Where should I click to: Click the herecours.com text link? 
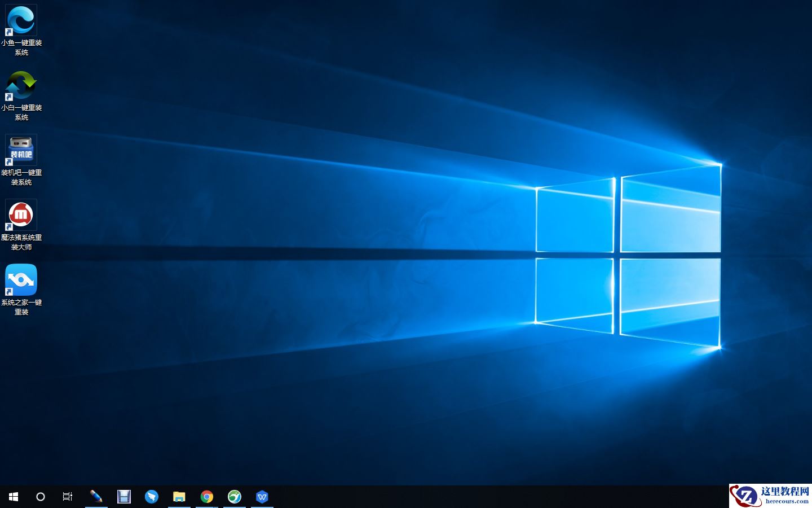787,501
